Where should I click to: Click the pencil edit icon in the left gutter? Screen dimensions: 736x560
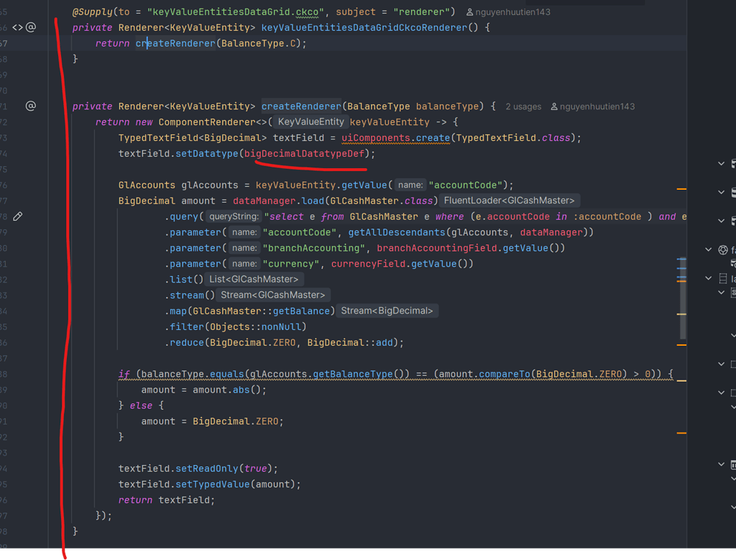[x=18, y=215]
